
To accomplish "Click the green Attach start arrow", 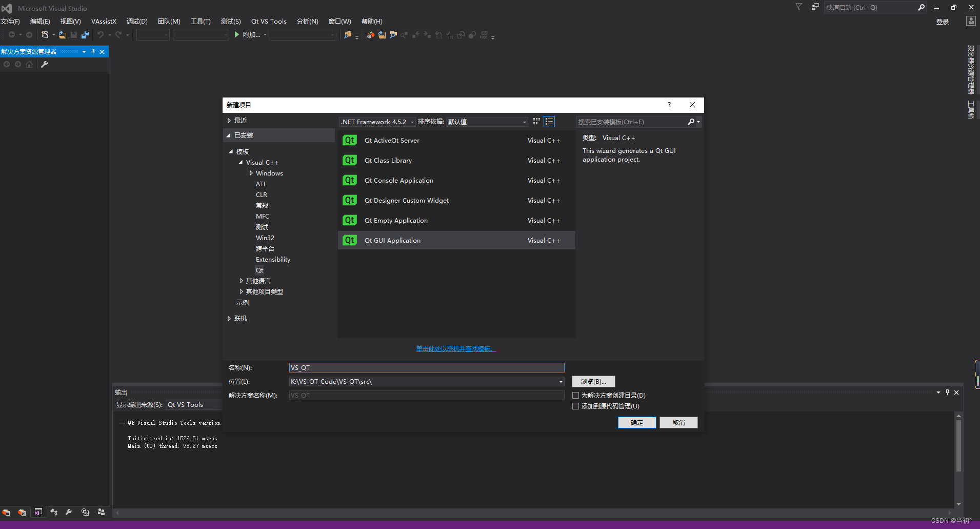I will coord(236,34).
